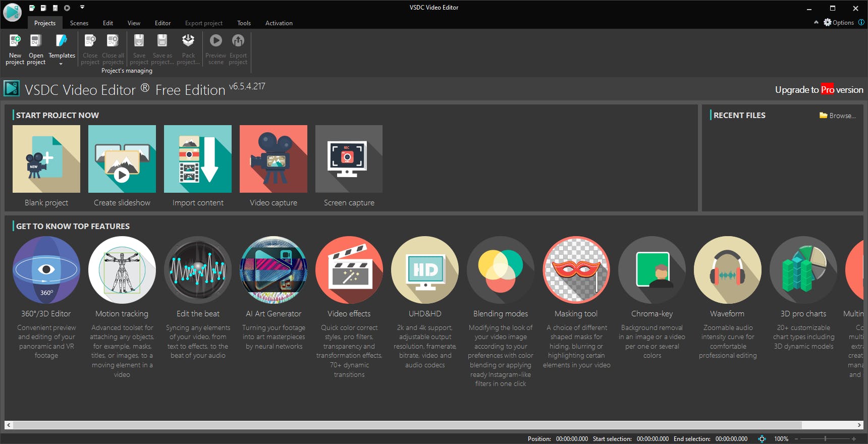Click the Open project ribbon icon
This screenshot has height=444, width=868.
tap(35, 41)
